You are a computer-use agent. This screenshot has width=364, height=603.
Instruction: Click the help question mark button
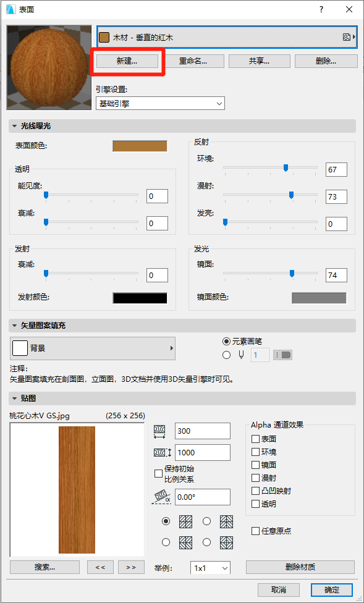pyautogui.click(x=322, y=10)
